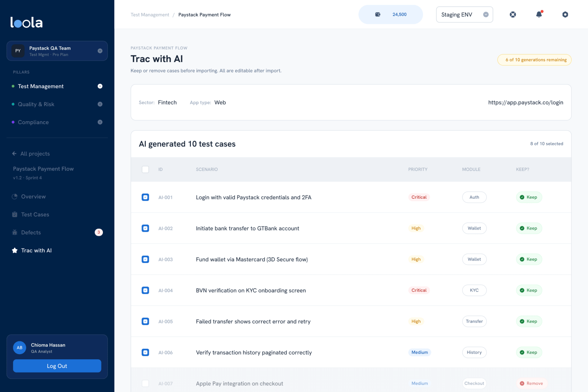The width and height of the screenshot is (588, 392).
Task: Open the wallet credits icon
Action: [x=378, y=14]
